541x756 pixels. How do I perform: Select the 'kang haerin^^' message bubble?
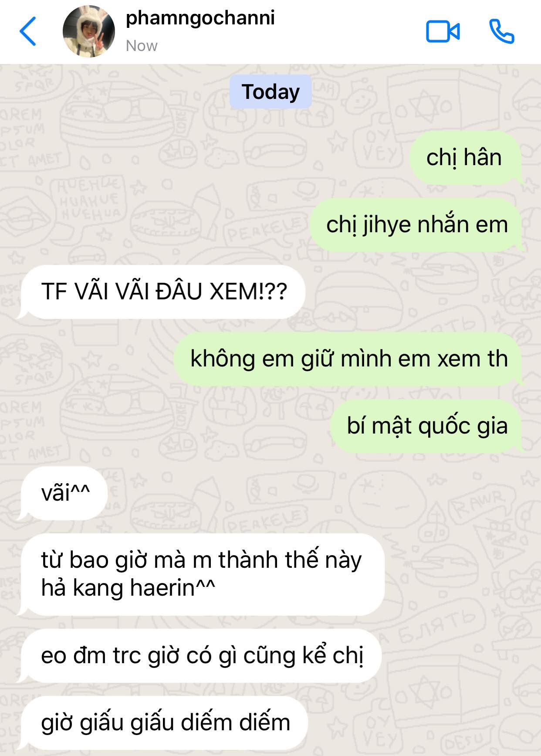click(x=202, y=574)
